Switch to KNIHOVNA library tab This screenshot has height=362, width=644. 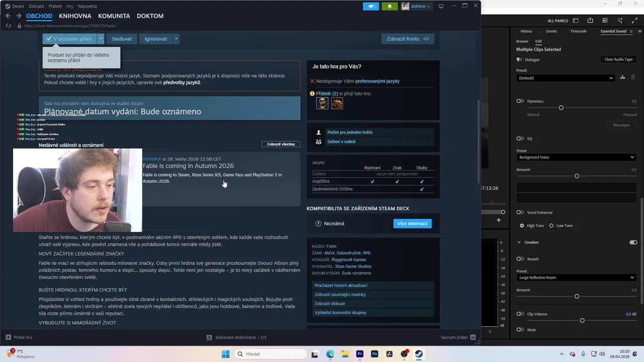click(x=75, y=16)
